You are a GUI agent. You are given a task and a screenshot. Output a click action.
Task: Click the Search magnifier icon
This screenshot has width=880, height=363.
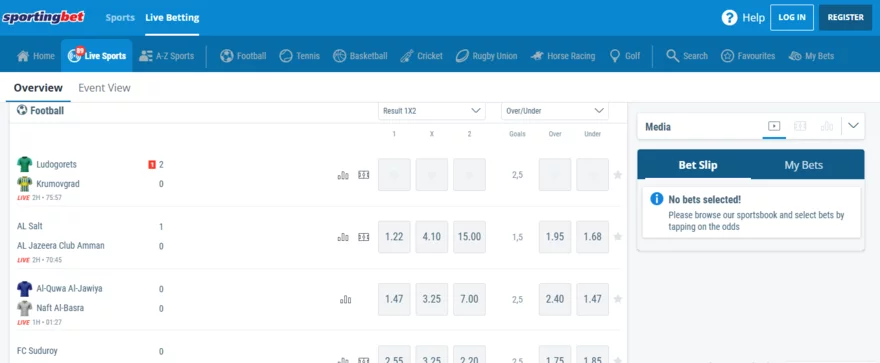click(672, 56)
